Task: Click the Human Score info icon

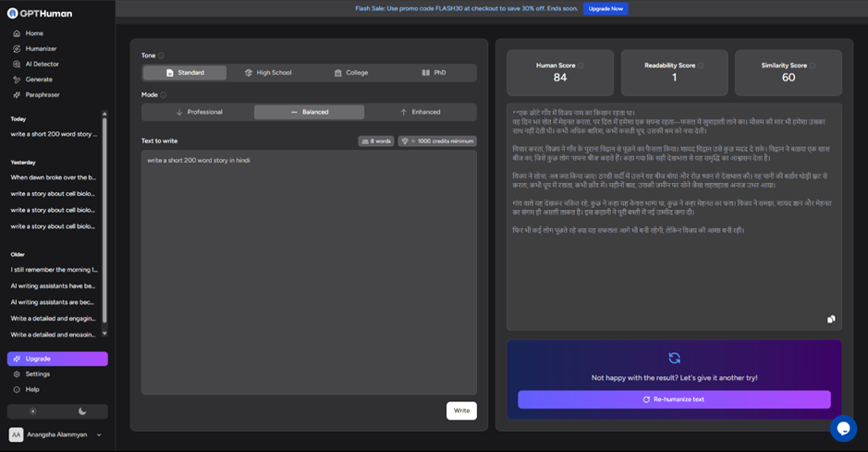Action: [x=581, y=66]
